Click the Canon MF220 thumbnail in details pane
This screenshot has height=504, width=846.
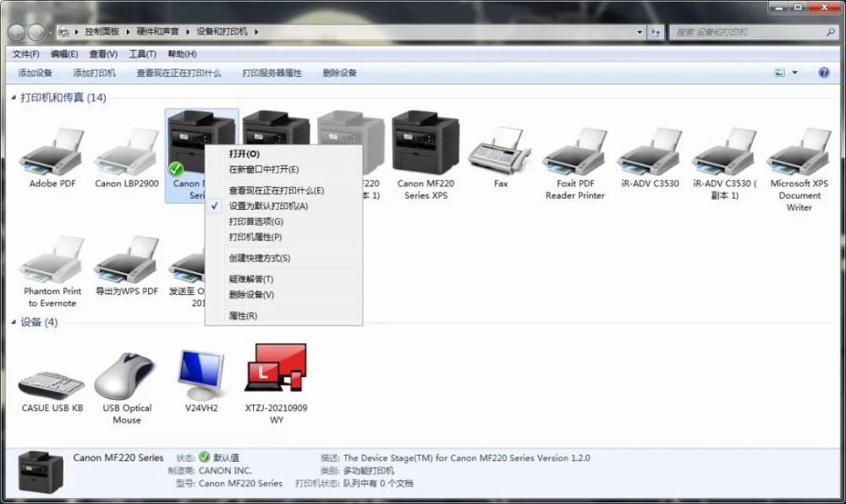(41, 471)
